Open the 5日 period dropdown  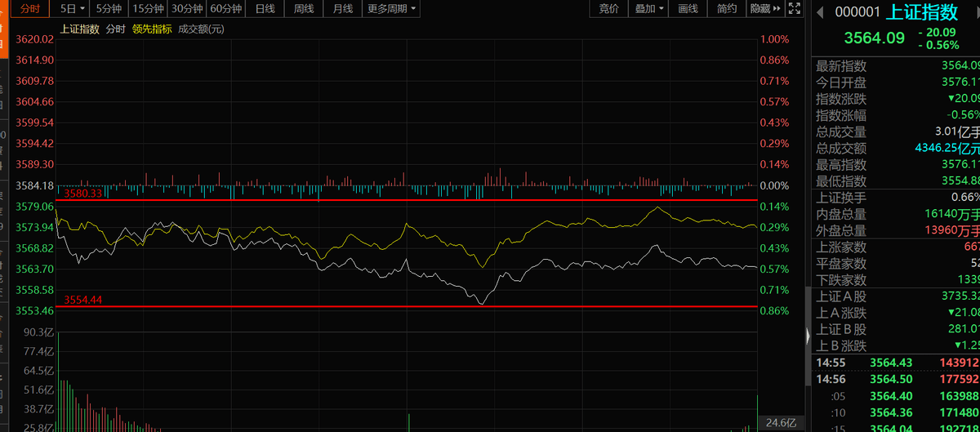point(72,9)
